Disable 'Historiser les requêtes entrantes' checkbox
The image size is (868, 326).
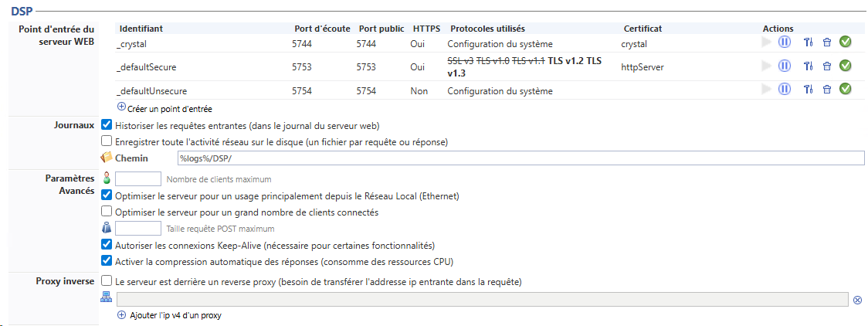coord(107,125)
